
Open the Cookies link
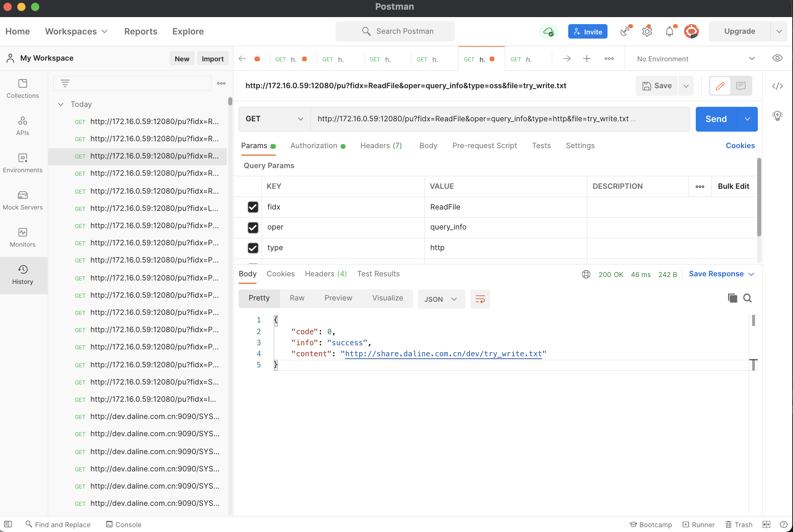[x=740, y=146]
